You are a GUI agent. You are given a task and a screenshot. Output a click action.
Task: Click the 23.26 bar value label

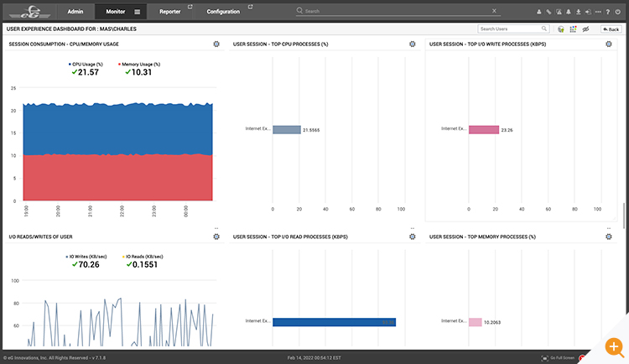pos(507,130)
